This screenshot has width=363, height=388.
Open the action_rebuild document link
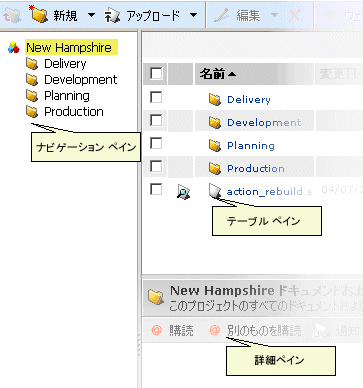[x=269, y=192]
